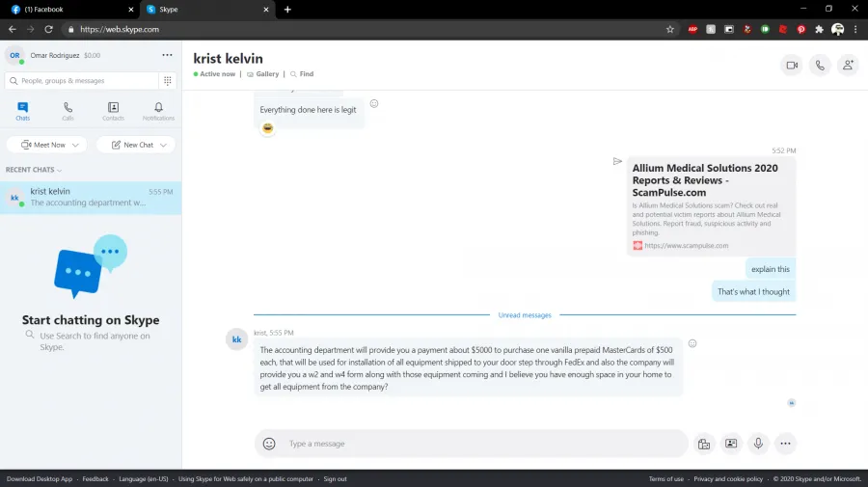Image resolution: width=868 pixels, height=487 pixels.
Task: Click Sign out in the footer
Action: pos(335,479)
